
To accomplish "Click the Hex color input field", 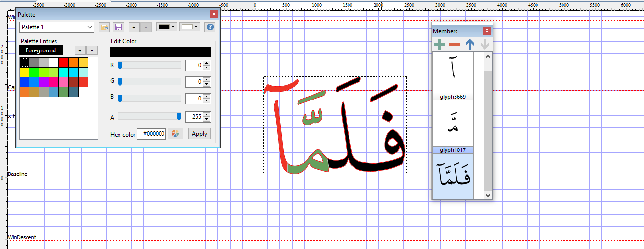I will 151,134.
